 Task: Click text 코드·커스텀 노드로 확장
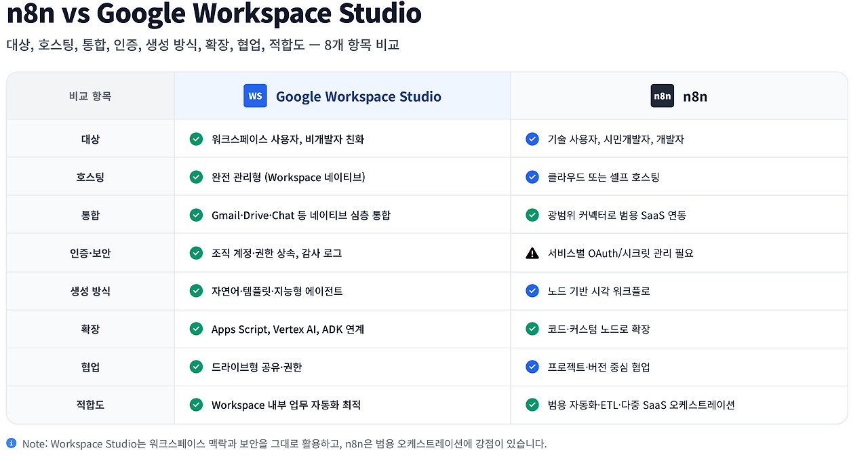click(x=599, y=329)
